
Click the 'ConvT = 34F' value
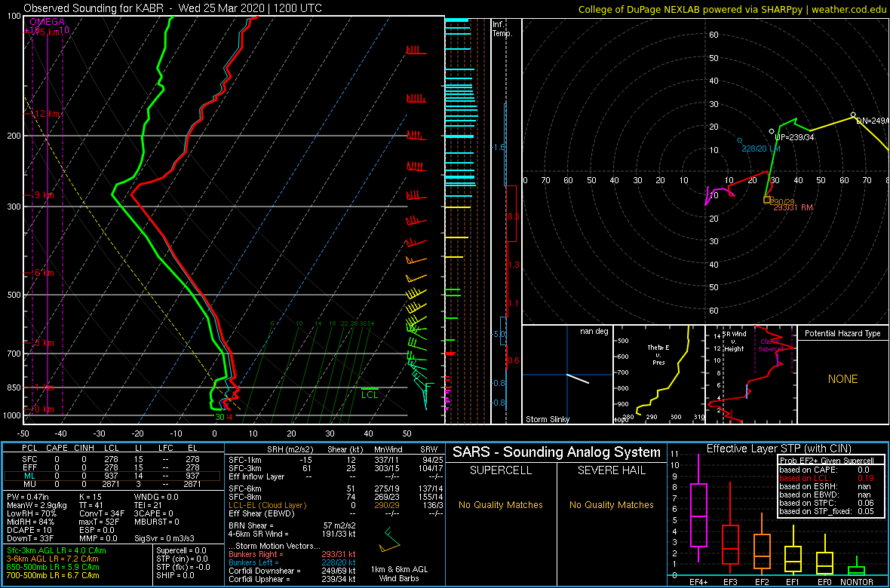coord(102,515)
